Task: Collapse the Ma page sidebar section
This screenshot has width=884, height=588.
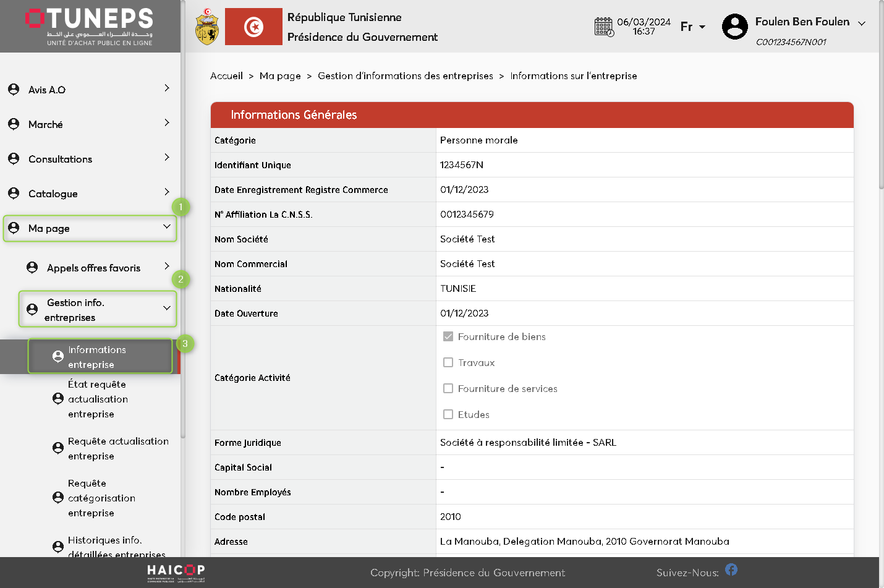Action: click(x=166, y=227)
